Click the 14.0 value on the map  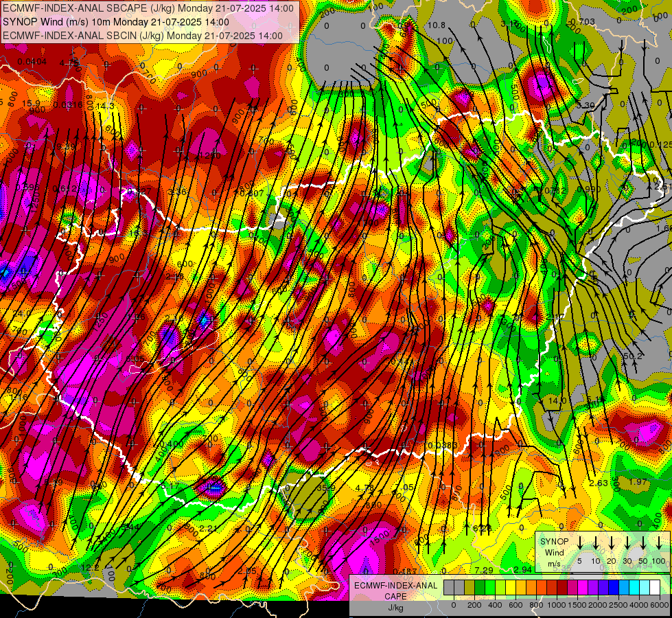coord(557,400)
